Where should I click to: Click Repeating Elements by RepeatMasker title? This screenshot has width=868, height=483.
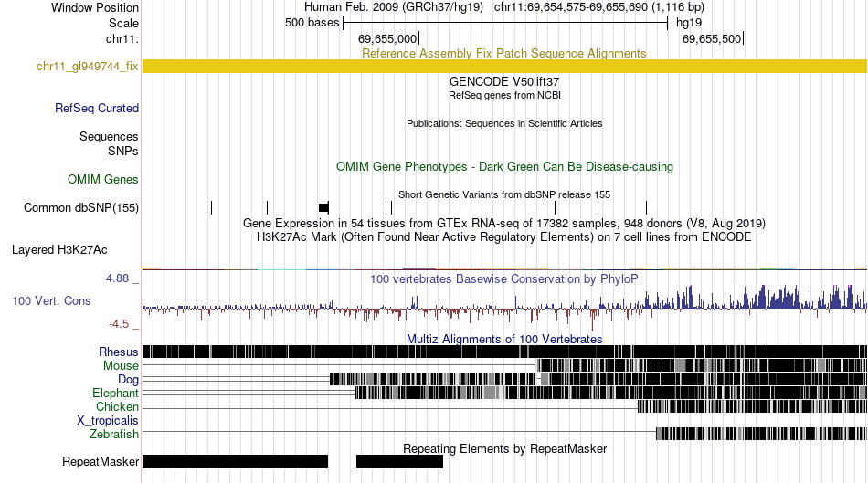tap(504, 448)
